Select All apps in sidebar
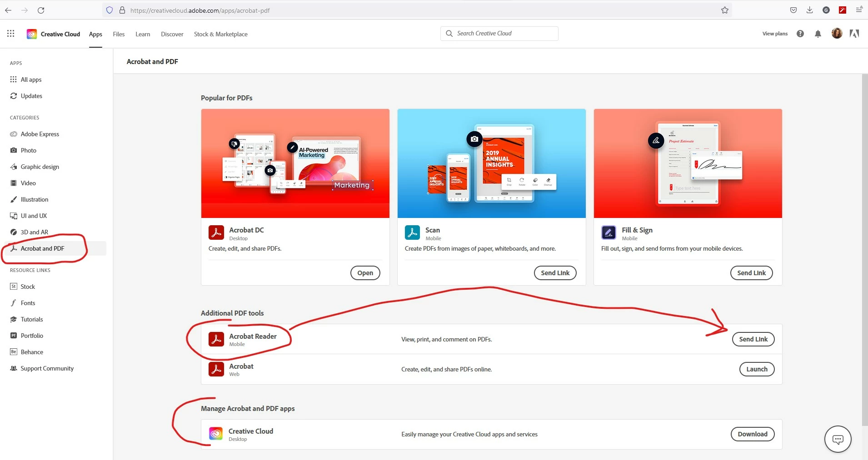This screenshot has width=868, height=460. [55, 79]
